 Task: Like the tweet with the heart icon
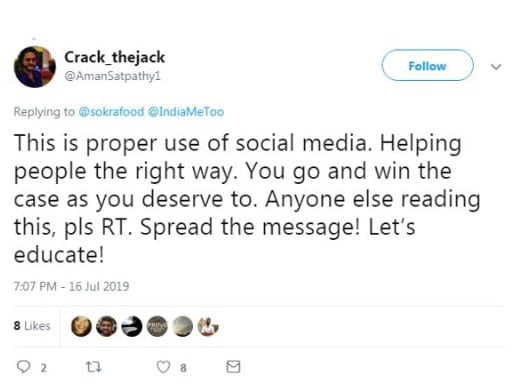tap(163, 367)
